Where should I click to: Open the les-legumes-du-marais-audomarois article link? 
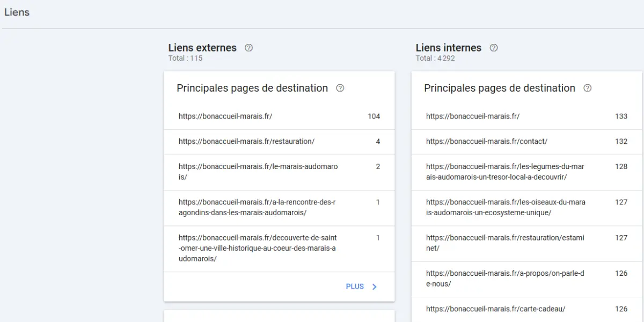point(504,172)
